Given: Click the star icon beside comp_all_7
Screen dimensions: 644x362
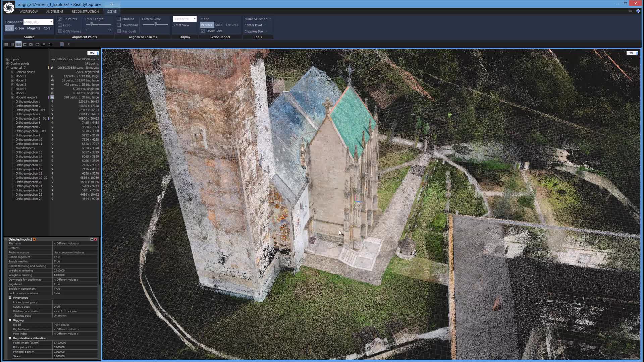Looking at the screenshot, I should click(52, 68).
